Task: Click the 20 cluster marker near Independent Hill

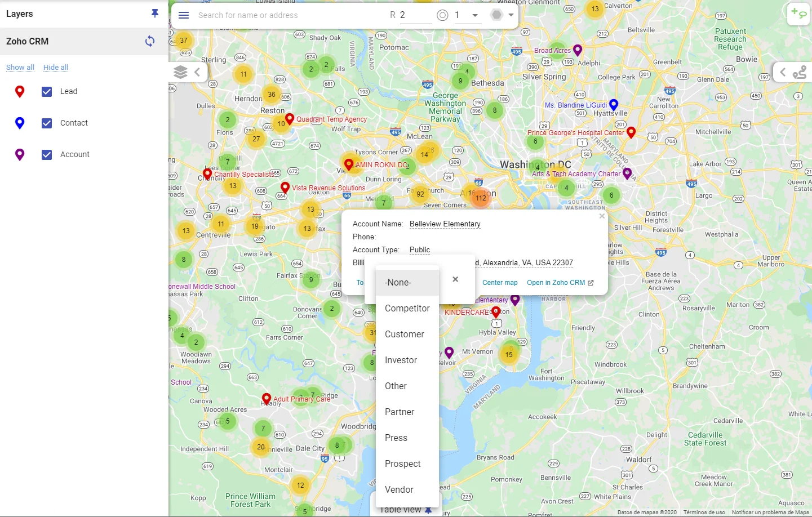Action: [261, 447]
